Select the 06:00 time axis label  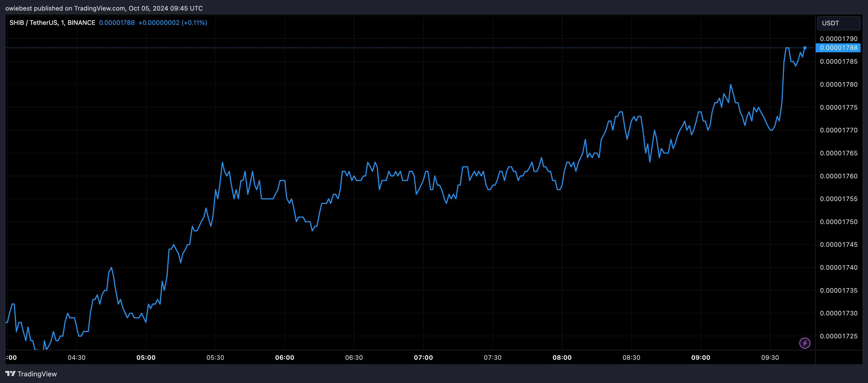(x=284, y=357)
